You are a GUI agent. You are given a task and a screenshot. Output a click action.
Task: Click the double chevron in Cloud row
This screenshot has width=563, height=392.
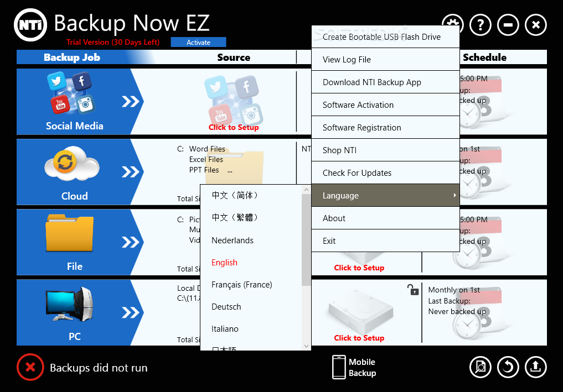point(130,172)
